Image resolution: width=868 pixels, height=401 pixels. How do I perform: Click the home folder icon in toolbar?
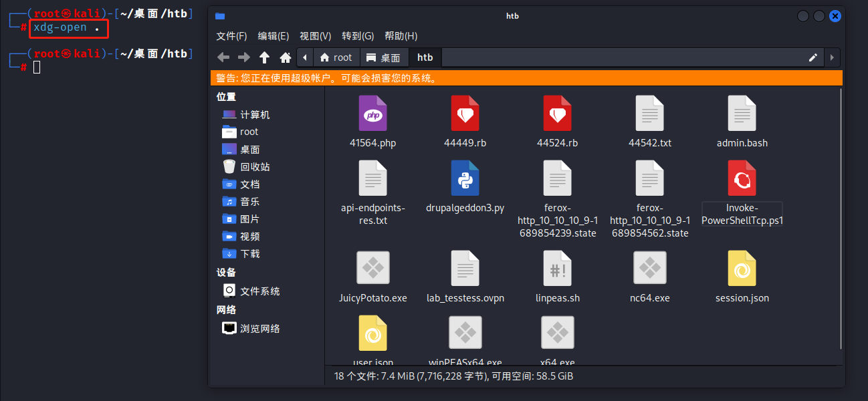pos(286,57)
